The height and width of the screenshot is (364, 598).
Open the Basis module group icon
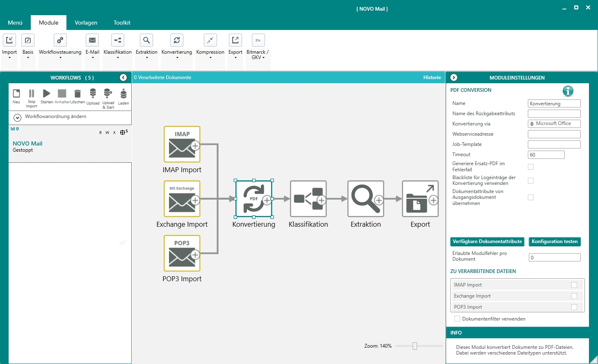(x=28, y=40)
